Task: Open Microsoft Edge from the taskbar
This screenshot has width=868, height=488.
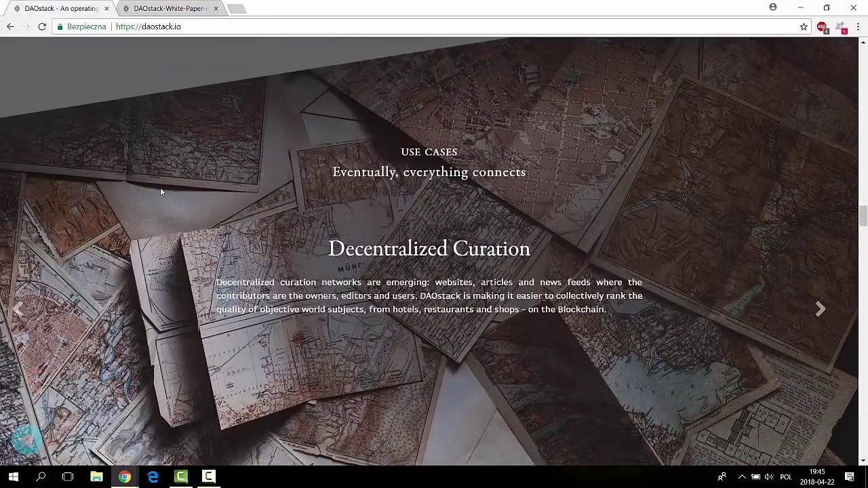Action: click(153, 476)
